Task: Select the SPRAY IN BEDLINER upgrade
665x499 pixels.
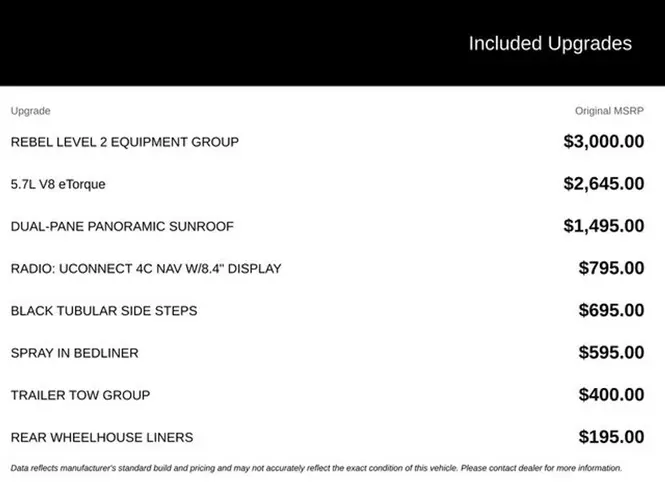Action: coord(75,353)
